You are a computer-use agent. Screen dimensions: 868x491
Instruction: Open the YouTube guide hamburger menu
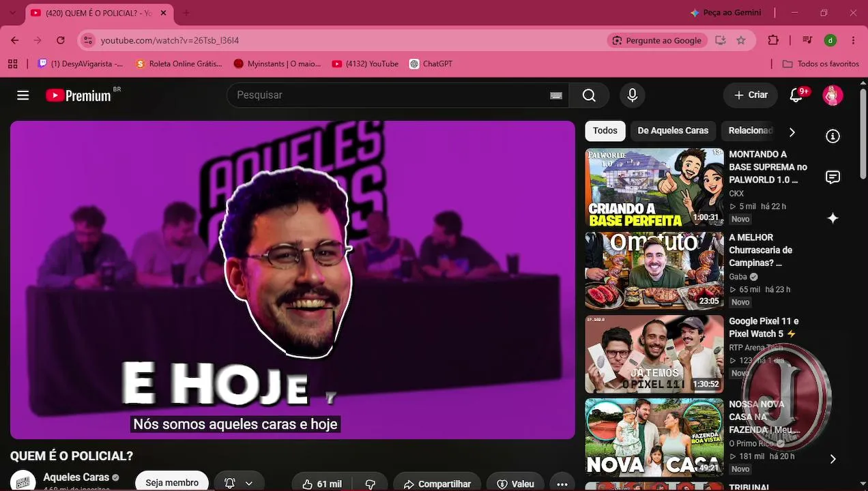[x=23, y=95]
